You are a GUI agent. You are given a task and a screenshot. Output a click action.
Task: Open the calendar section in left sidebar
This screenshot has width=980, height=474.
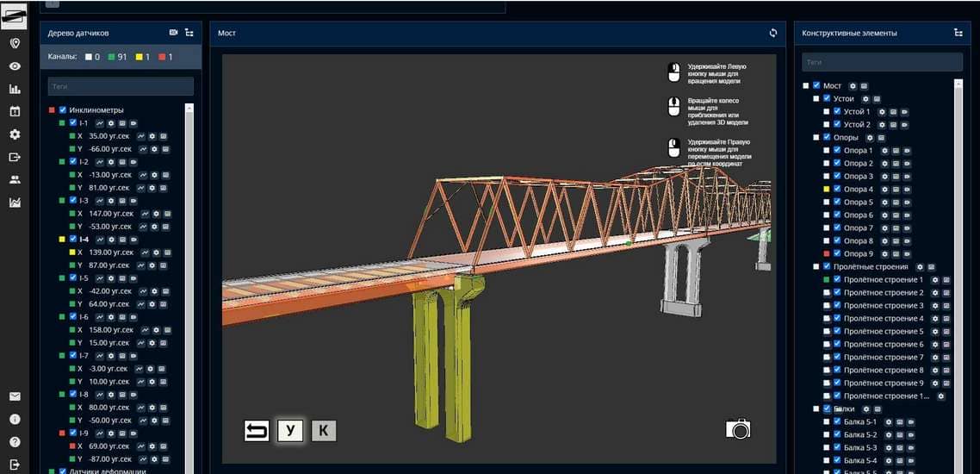tap(15, 111)
